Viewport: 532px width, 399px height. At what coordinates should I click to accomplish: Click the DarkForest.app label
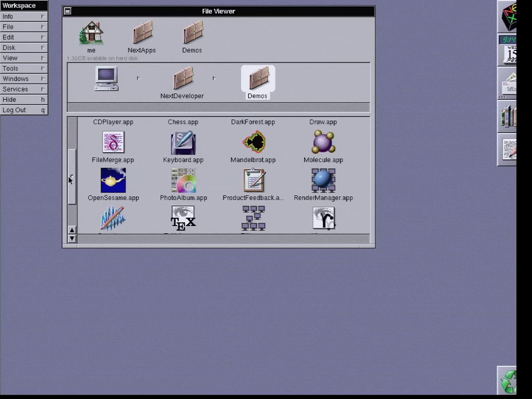tap(253, 122)
